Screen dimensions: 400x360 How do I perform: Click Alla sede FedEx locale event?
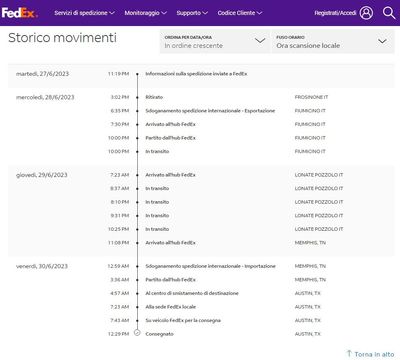pyautogui.click(x=171, y=307)
